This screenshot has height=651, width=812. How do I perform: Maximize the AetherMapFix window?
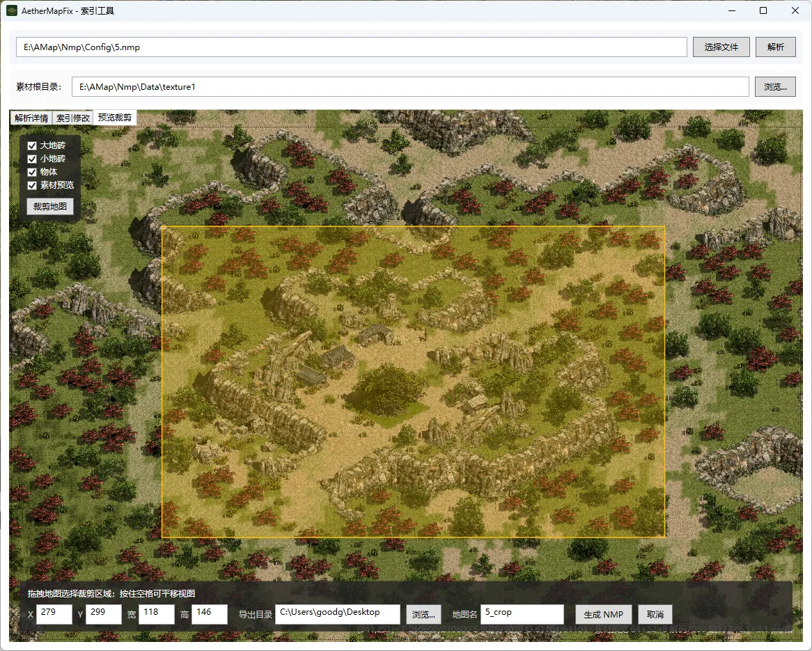763,10
